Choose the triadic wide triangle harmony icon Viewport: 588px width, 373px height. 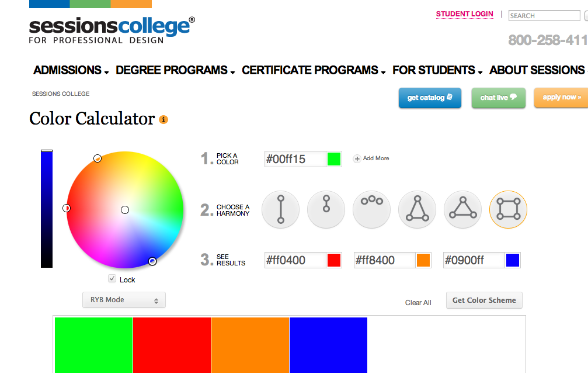(x=462, y=209)
